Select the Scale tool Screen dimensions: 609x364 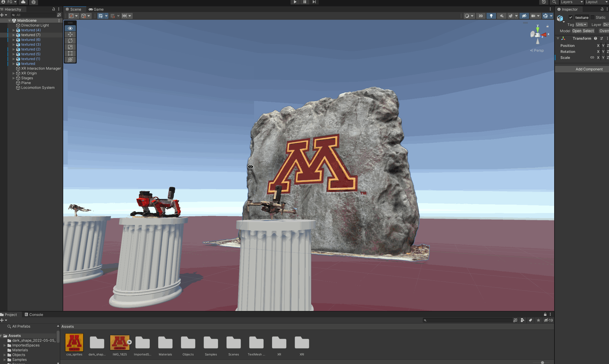click(70, 47)
